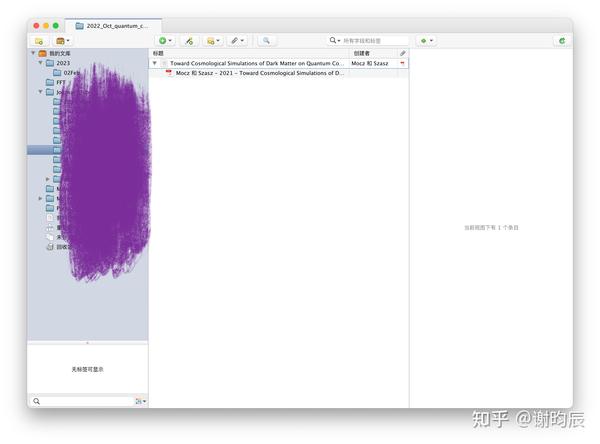This screenshot has width=600, height=444.
Task: Click the 无标签可显示 message
Action: click(87, 369)
